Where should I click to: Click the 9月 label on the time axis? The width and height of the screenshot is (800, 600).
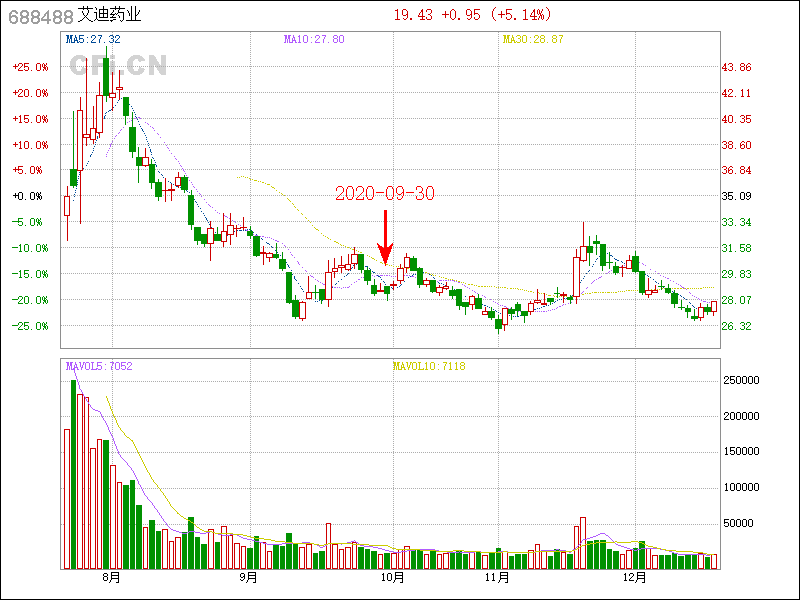249,578
